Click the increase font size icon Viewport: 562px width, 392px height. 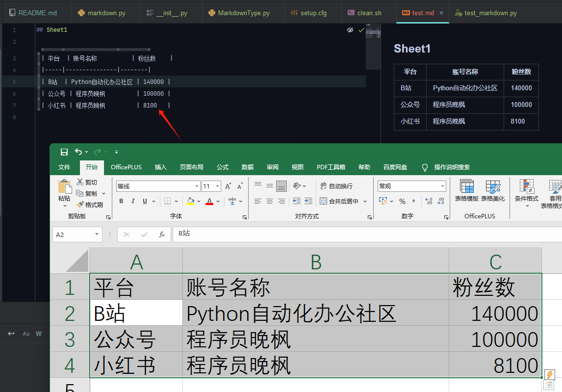[229, 186]
